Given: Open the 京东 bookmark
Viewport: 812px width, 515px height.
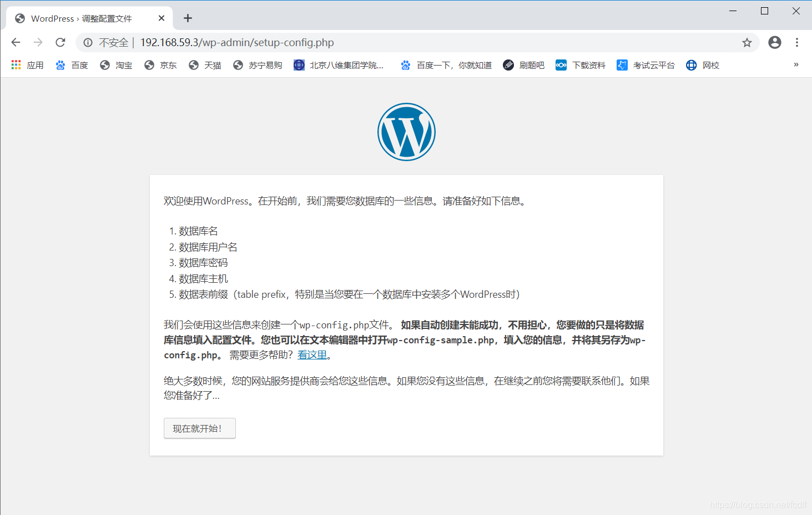Looking at the screenshot, I should [160, 65].
